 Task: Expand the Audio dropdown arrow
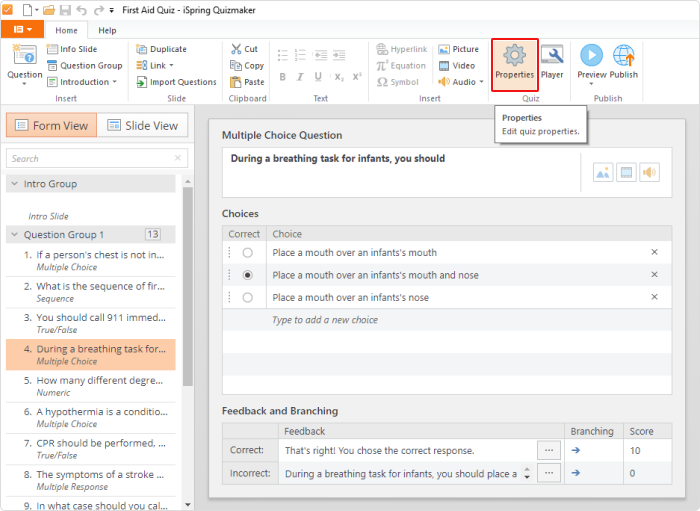[481, 82]
